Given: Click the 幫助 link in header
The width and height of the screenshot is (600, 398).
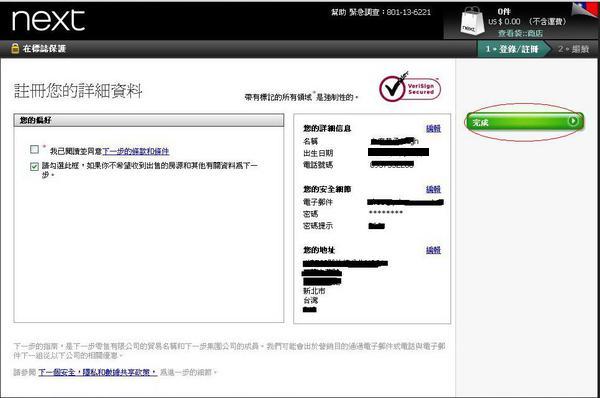Looking at the screenshot, I should pos(338,12).
